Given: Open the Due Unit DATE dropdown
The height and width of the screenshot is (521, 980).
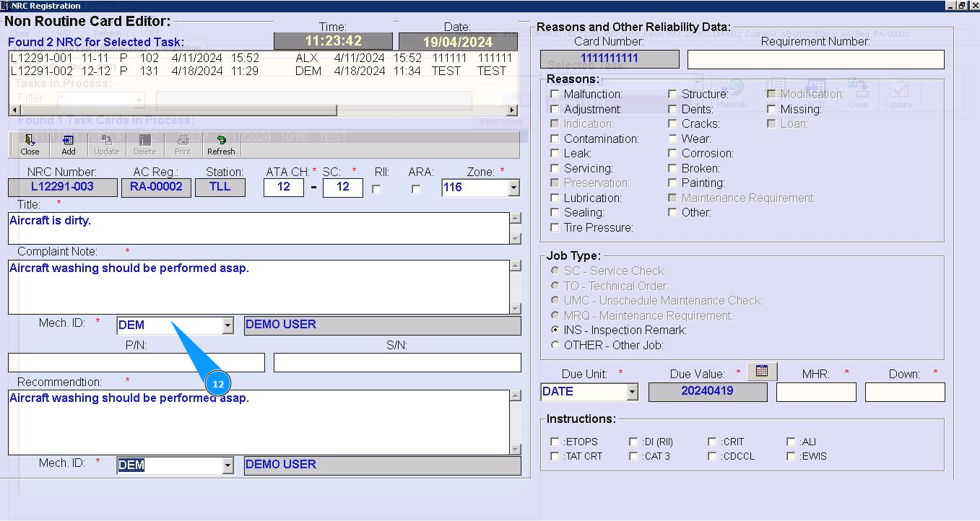Looking at the screenshot, I should (633, 392).
